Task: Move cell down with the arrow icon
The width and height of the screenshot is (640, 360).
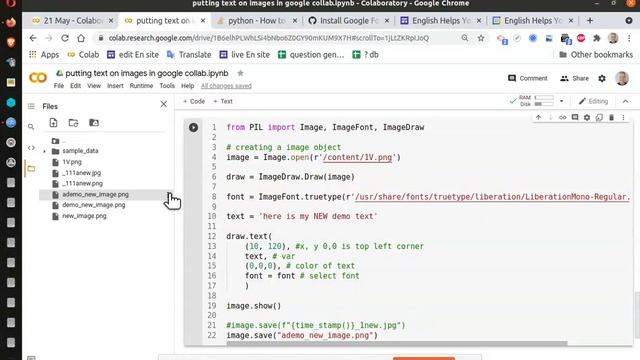Action: pos(550,118)
